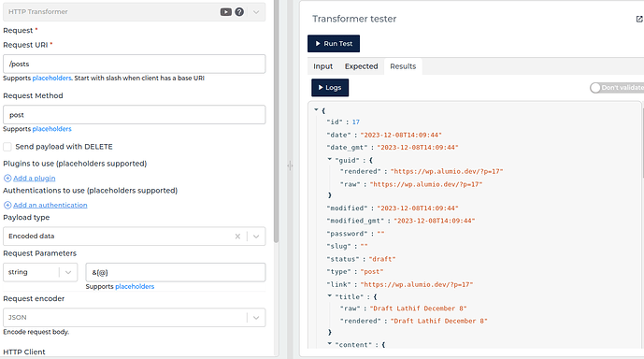Open the placeholders link under Request Parameters
The image size is (644, 359).
point(135,287)
